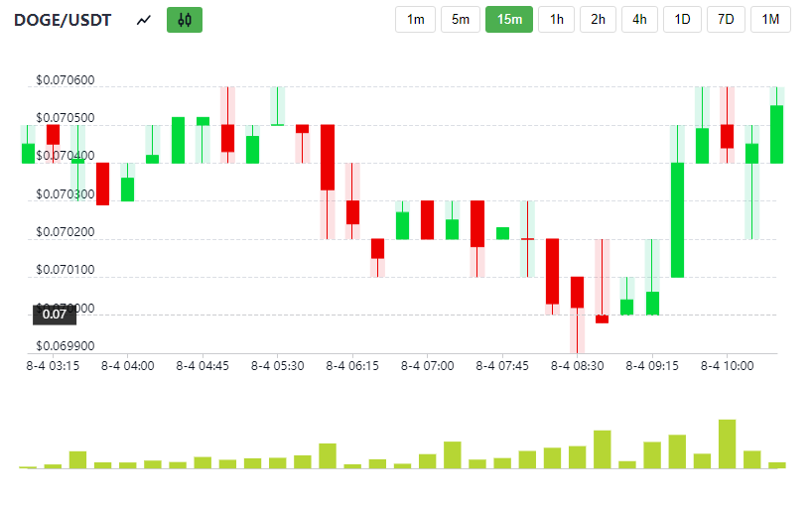
Task: Click the DOGE/USDT pair title
Action: (63, 20)
